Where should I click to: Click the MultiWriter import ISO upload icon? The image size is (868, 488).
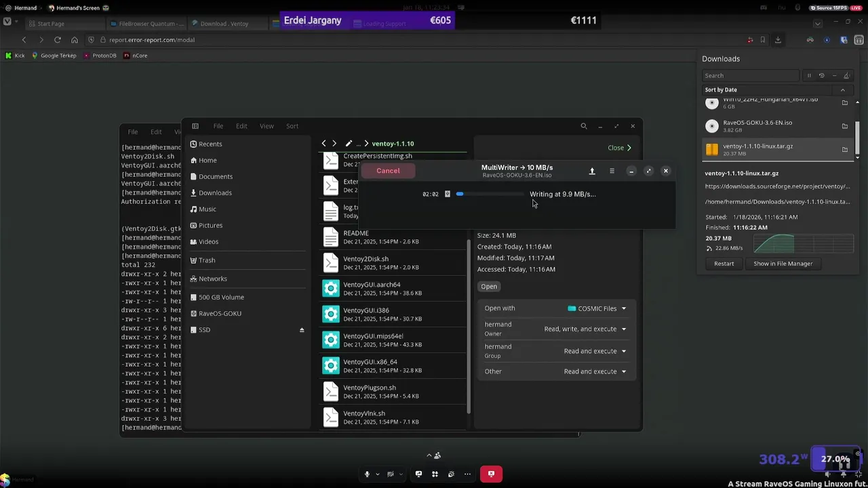pos(592,171)
